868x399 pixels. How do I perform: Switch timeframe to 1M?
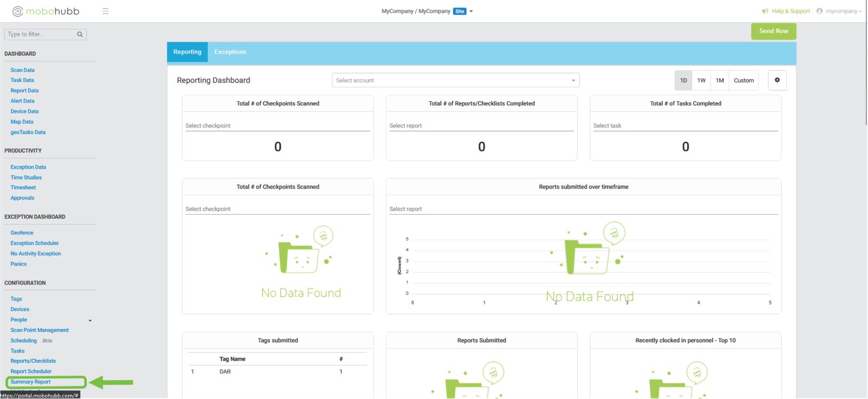[720, 80]
